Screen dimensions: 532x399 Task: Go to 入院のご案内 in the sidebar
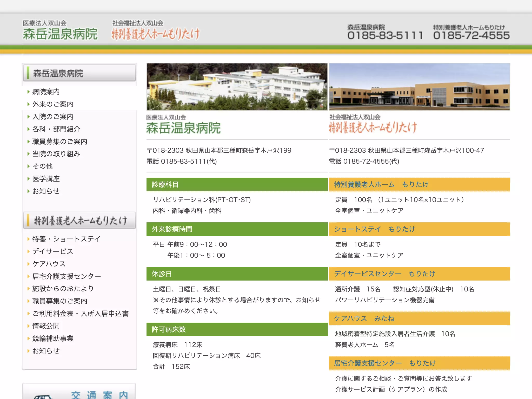tap(53, 117)
